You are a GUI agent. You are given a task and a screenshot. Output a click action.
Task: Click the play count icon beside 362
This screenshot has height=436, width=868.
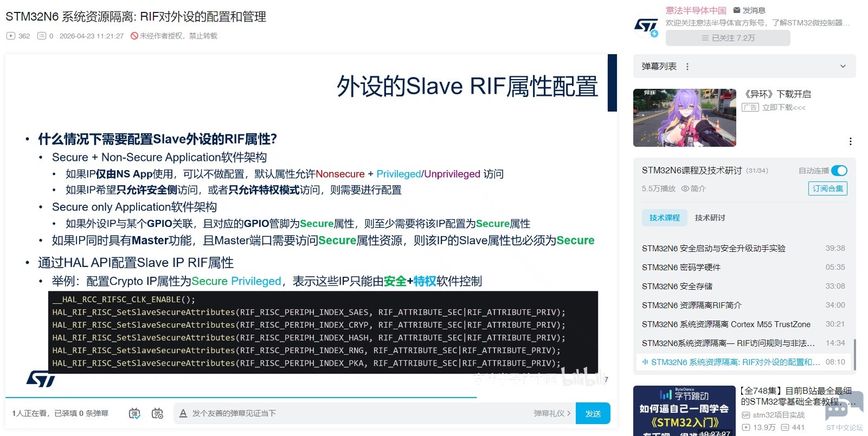tap(11, 36)
